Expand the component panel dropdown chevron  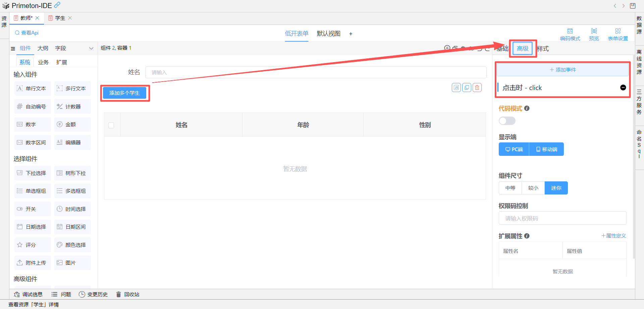tap(91, 48)
